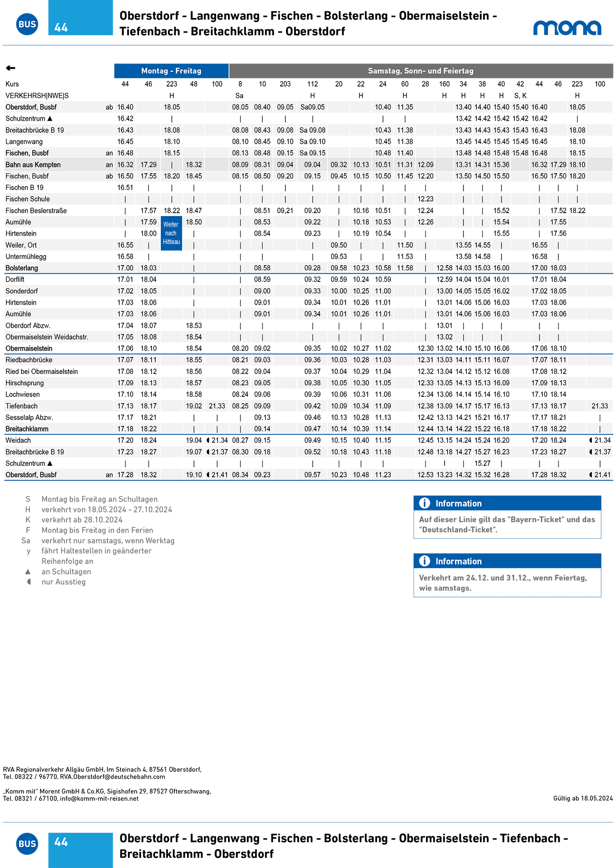Click the Lochwiesen stop name
Viewport: 616px width, 868px height.
23,395
